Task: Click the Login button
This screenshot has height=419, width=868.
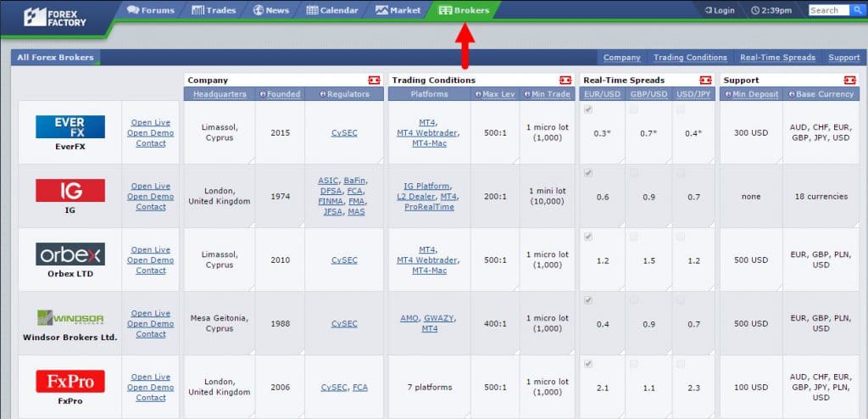Action: tap(720, 11)
